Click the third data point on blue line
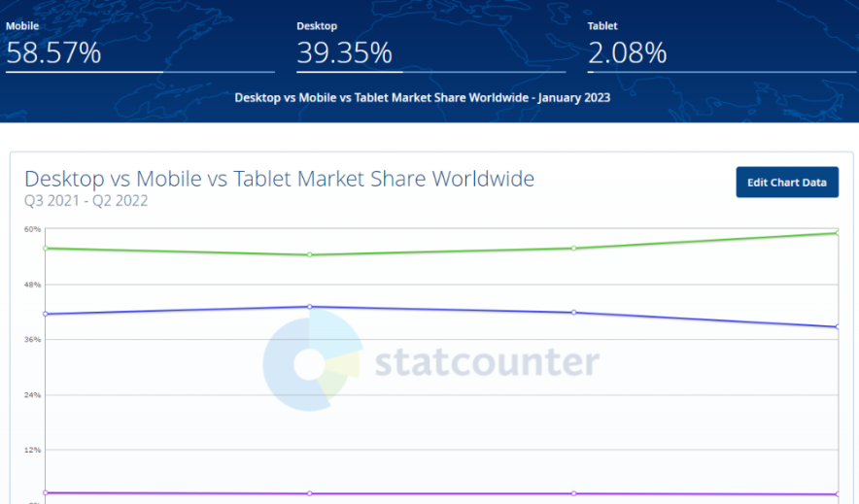Image resolution: width=859 pixels, height=504 pixels. pyautogui.click(x=574, y=313)
